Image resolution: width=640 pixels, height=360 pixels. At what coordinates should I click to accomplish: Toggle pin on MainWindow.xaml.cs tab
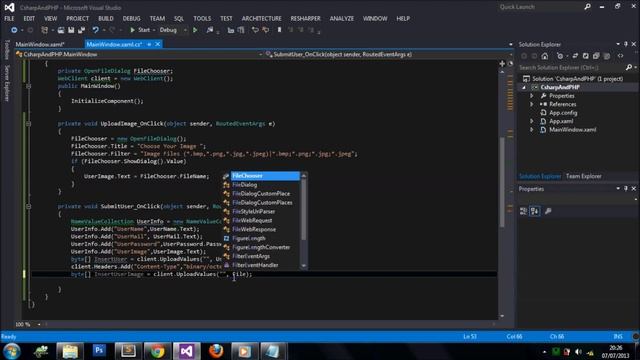(149, 44)
